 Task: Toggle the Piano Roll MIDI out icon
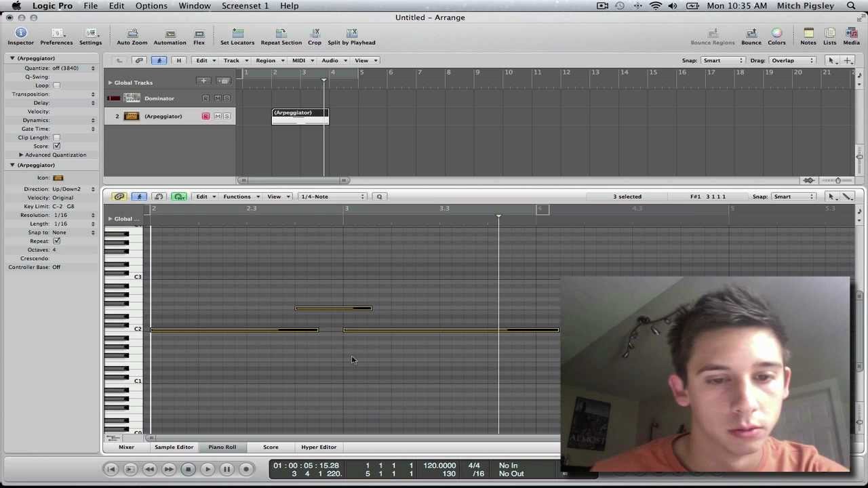(179, 197)
